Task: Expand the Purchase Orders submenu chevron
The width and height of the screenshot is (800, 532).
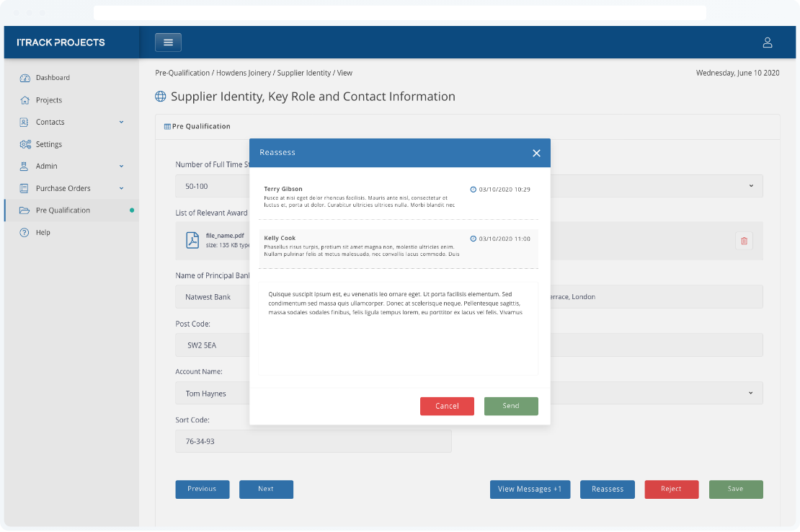Action: (121, 188)
